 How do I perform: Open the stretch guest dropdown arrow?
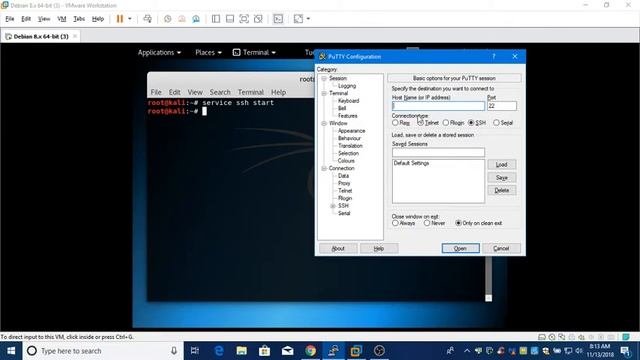coord(308,19)
